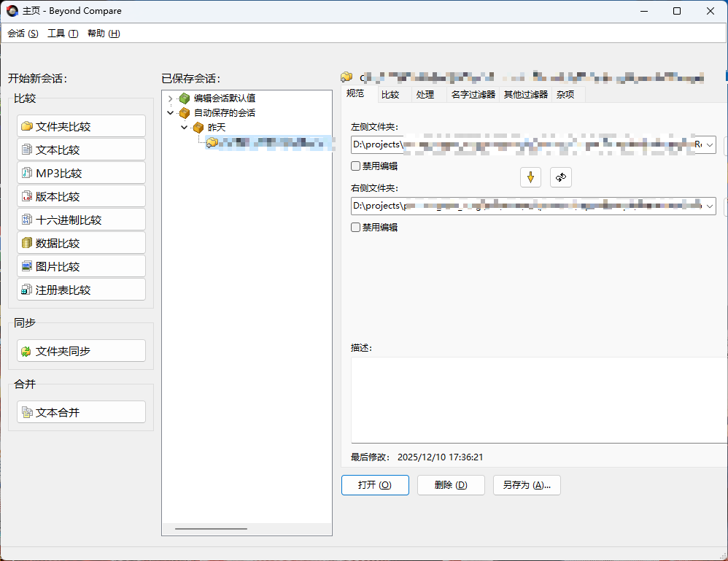The width and height of the screenshot is (728, 561).
Task: Expand the 编辑会话默认值 tree node
Action: [171, 98]
